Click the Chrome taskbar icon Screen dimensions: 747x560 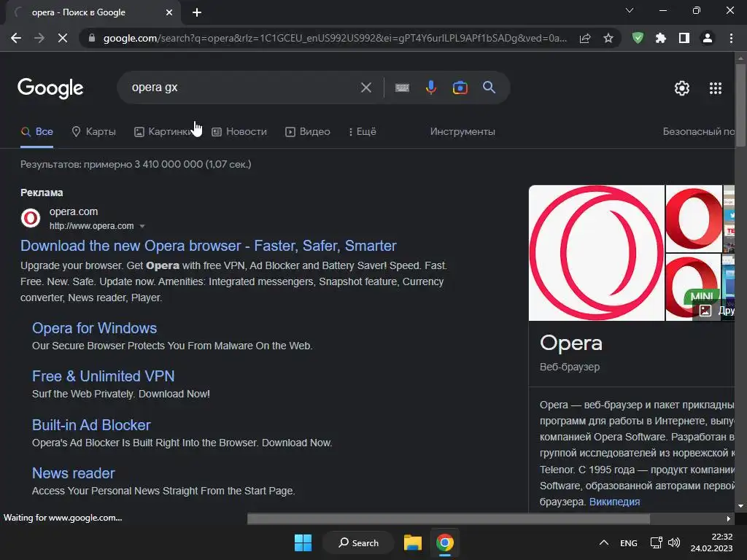[x=444, y=542]
